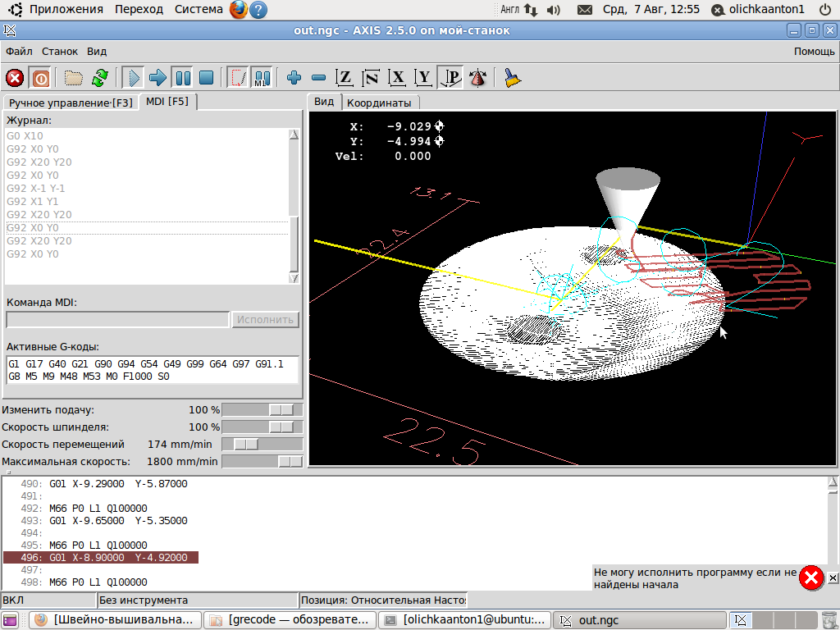
Task: Dismiss the error notification with red X
Action: (811, 578)
